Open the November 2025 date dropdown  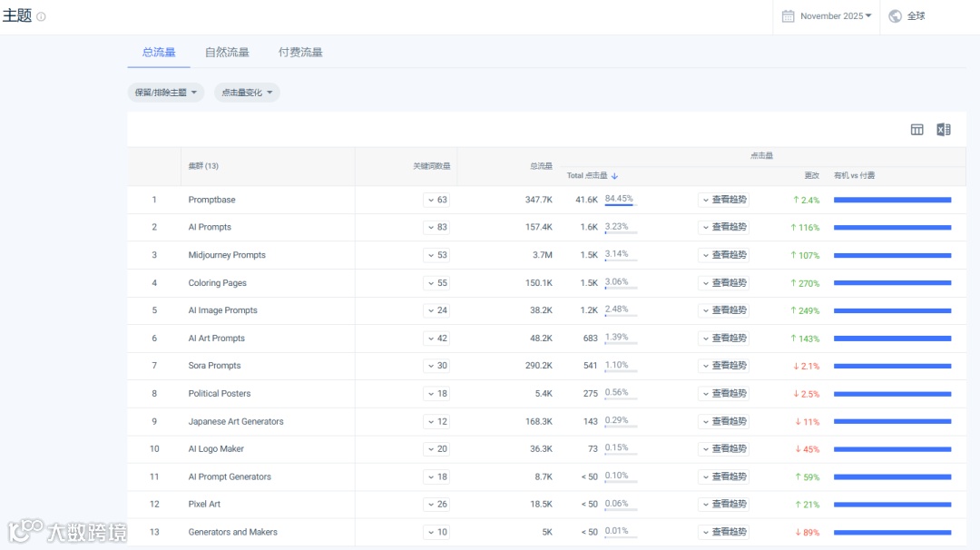point(836,15)
